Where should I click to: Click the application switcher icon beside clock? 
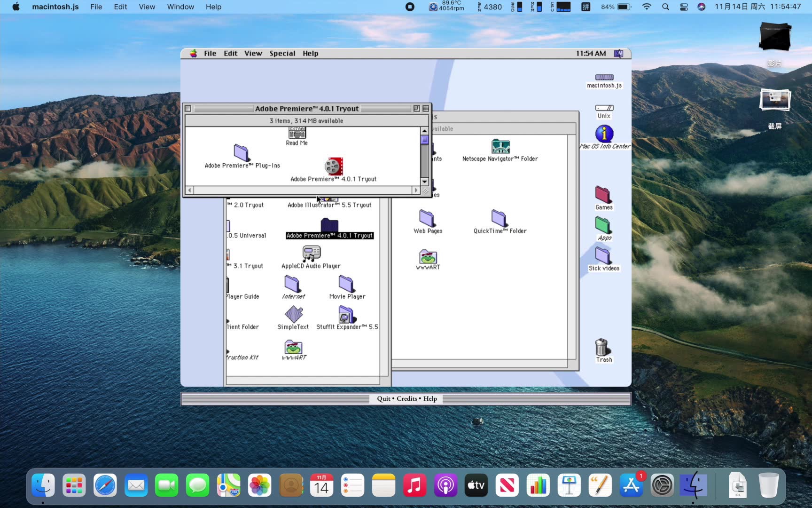coord(618,54)
